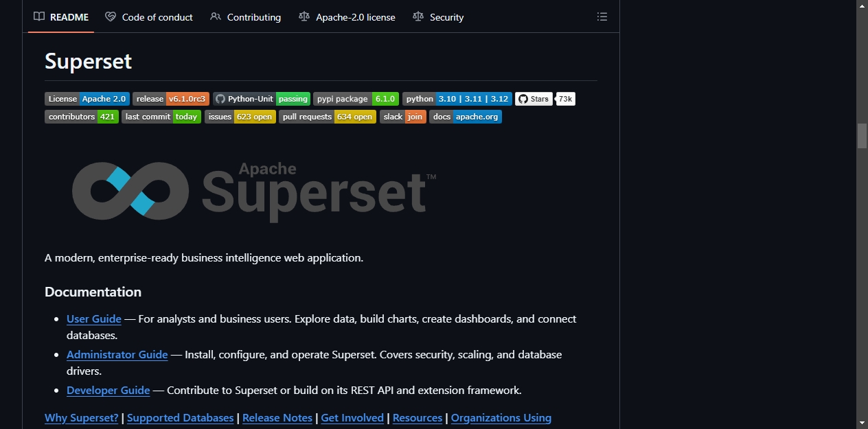868x429 pixels.
Task: Click the vertical scrollbar thumb
Action: tap(862, 136)
